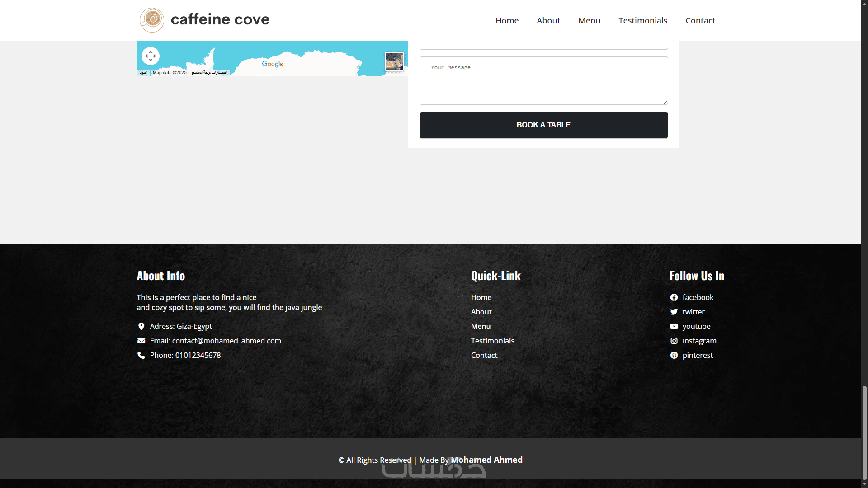Click the map pan control icon
868x488 pixels.
click(x=151, y=56)
